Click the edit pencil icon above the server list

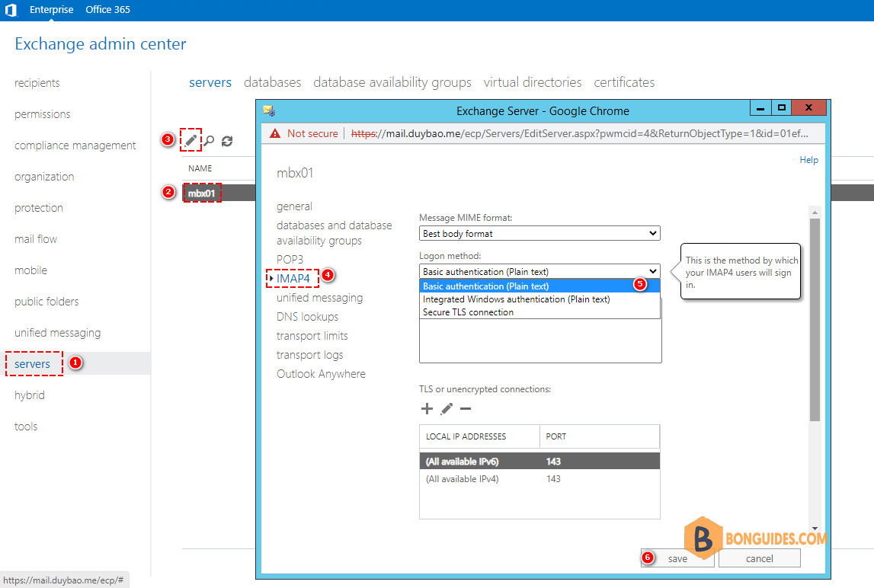point(190,140)
